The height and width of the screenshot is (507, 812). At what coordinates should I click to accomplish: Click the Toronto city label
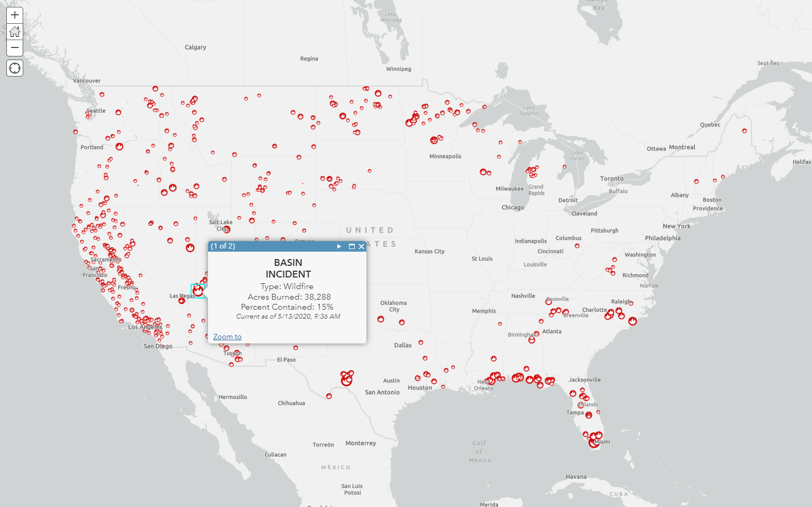[612, 179]
